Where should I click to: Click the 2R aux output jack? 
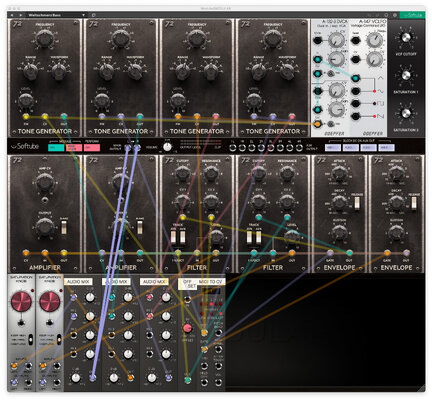(261, 148)
